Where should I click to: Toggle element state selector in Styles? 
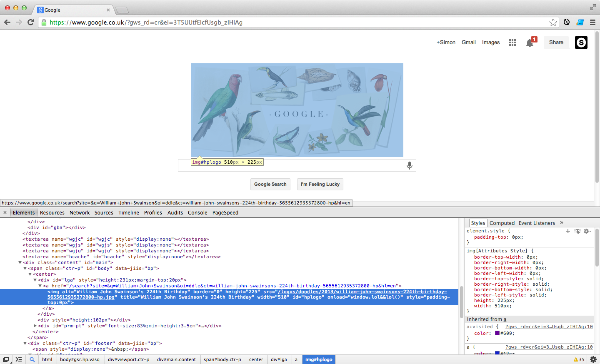577,231
